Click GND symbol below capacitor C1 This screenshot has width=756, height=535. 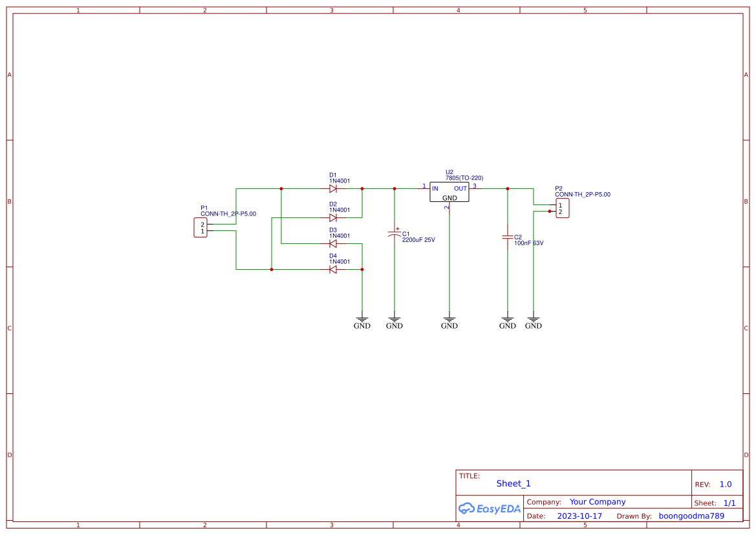click(x=394, y=323)
